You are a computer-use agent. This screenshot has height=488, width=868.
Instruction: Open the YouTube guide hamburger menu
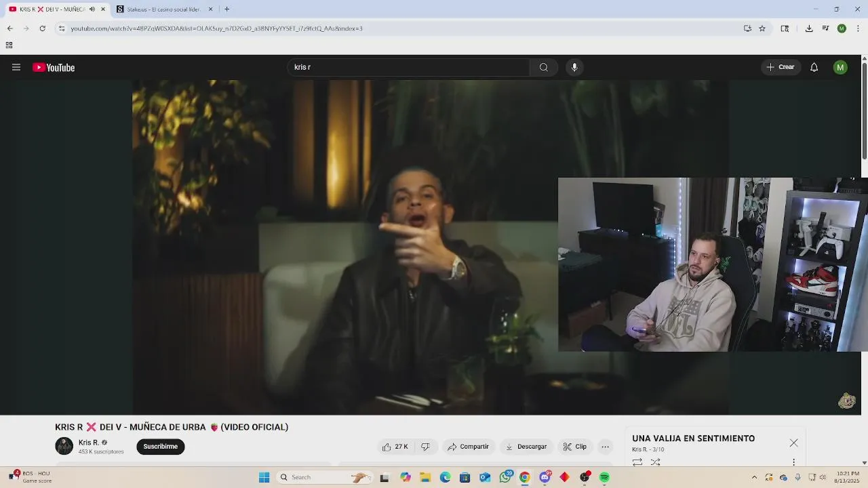pyautogui.click(x=16, y=67)
